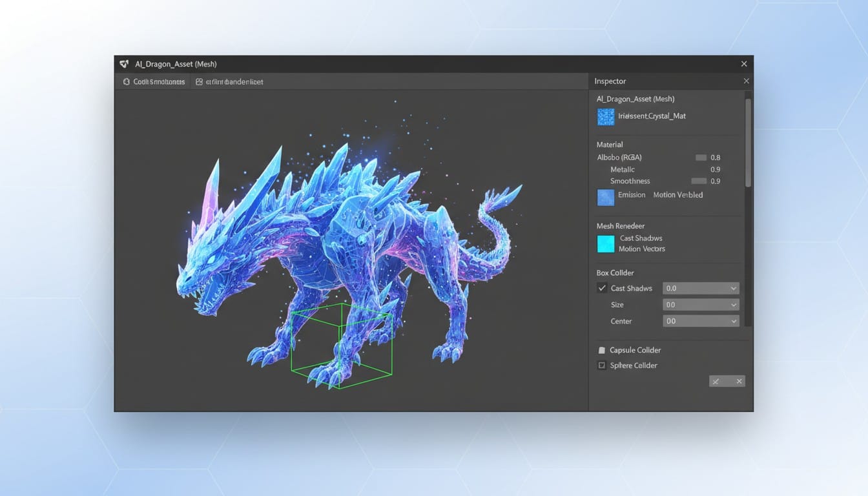Adjust the Smoothness slider bar
This screenshot has height=496, width=868.
[699, 181]
